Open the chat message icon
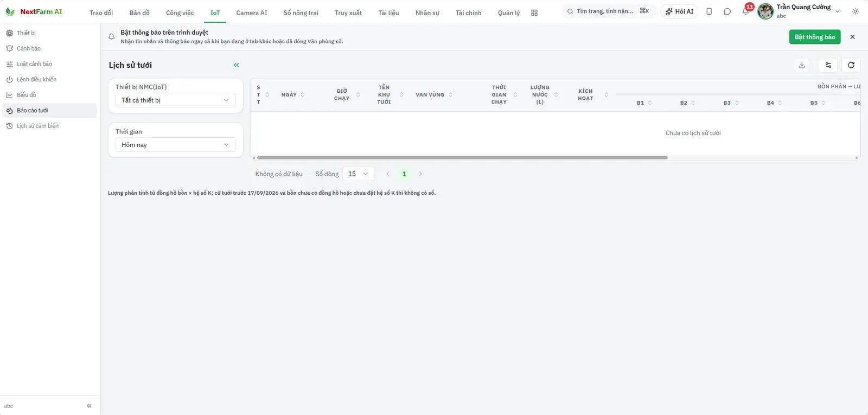This screenshot has height=415, width=868. click(727, 11)
